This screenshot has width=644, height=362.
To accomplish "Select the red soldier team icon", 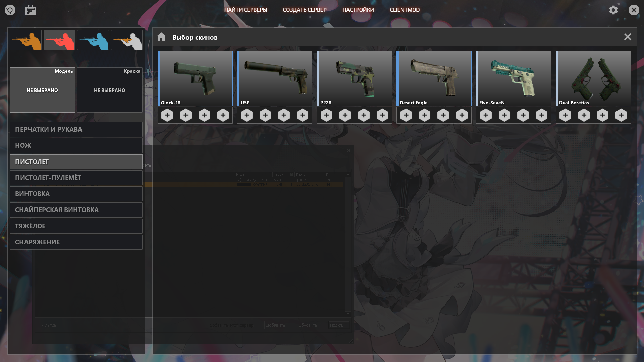I will point(59,40).
